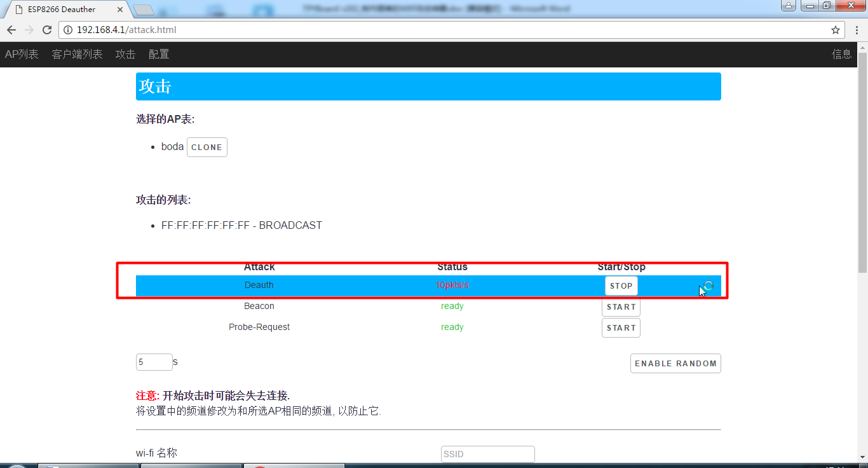Open the AP列表 page
868x468 pixels.
(x=22, y=55)
